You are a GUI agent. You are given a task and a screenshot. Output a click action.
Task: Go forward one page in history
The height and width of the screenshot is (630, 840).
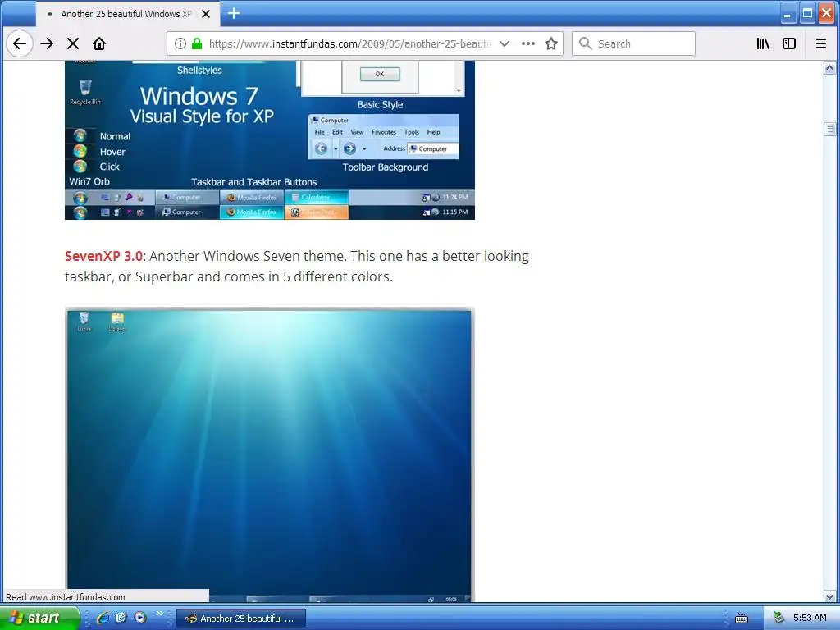point(47,43)
